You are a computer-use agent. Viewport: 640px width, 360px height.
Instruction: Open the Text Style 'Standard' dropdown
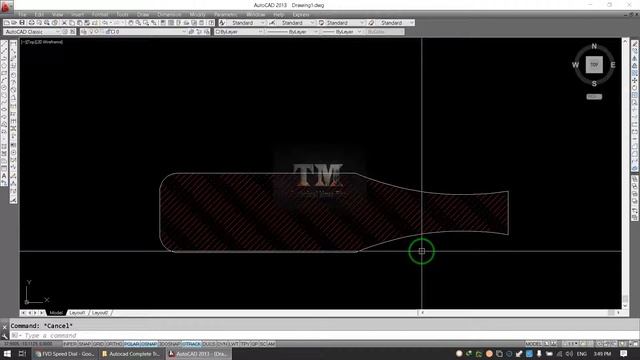(262, 23)
